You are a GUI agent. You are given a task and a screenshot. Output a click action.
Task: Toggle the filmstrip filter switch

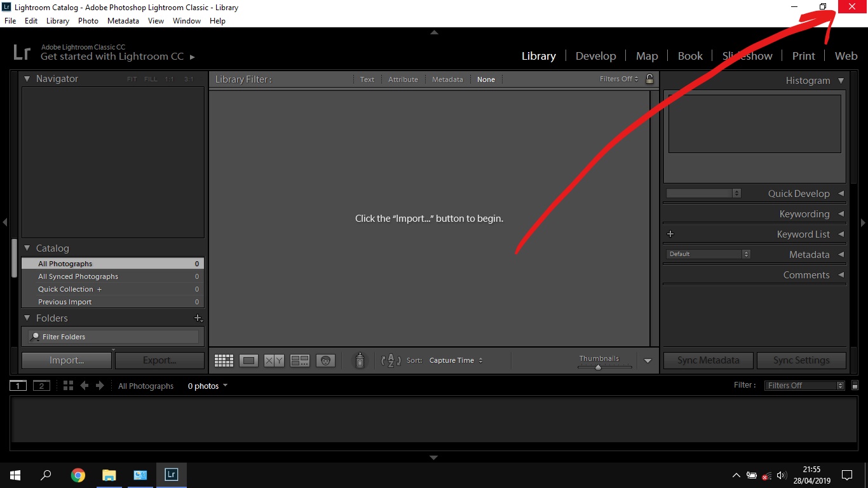click(x=855, y=385)
